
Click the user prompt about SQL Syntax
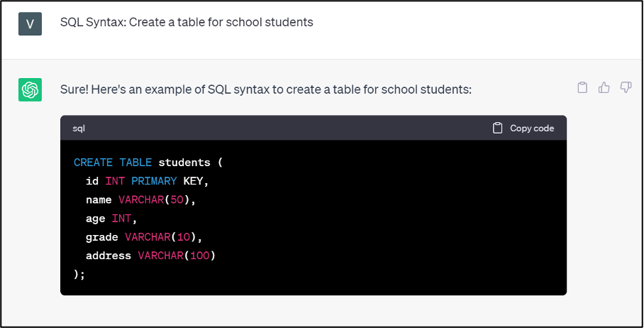coord(187,22)
